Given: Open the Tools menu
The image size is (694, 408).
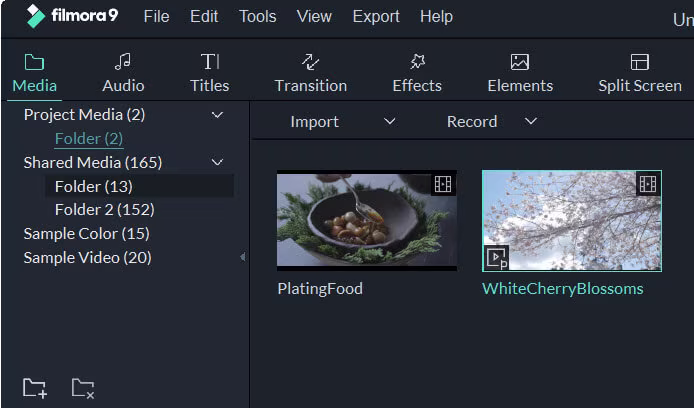Looking at the screenshot, I should (x=257, y=16).
